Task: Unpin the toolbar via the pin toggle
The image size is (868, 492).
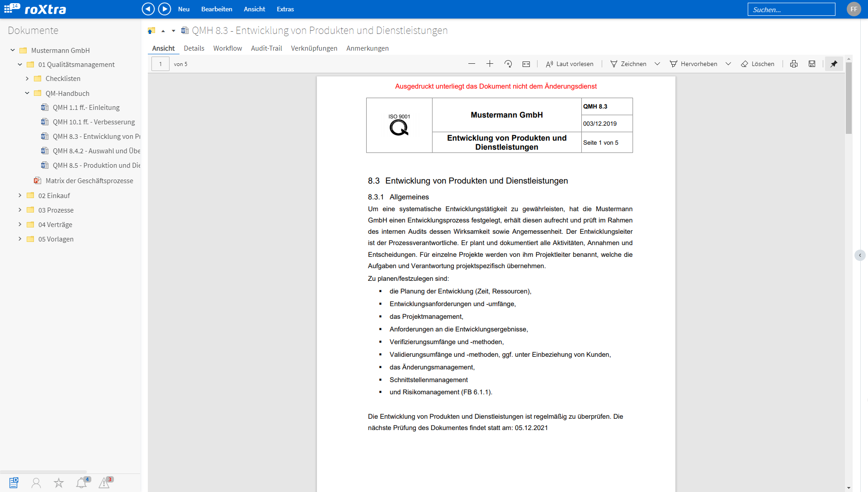Action: [834, 64]
